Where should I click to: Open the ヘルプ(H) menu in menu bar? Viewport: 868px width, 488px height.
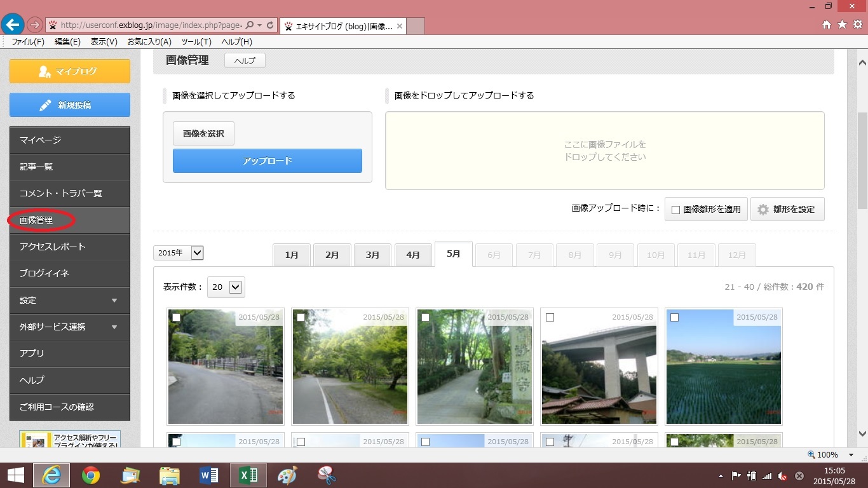[237, 42]
